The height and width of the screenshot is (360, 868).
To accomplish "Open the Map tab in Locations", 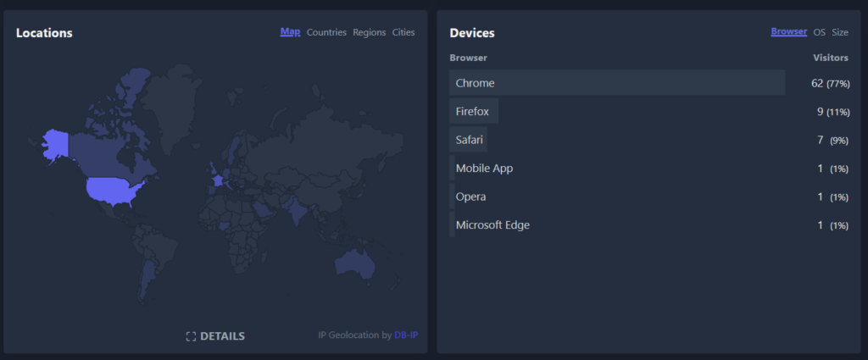I will (290, 31).
